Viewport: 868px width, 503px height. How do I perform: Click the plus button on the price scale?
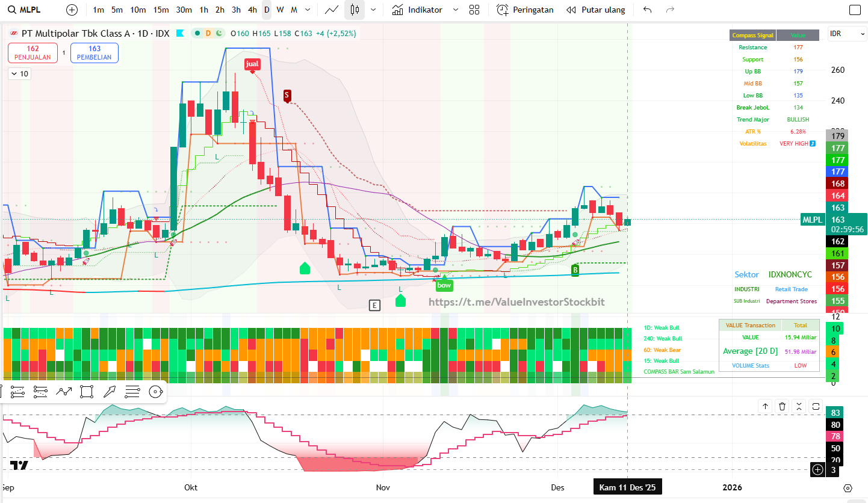coord(817,470)
